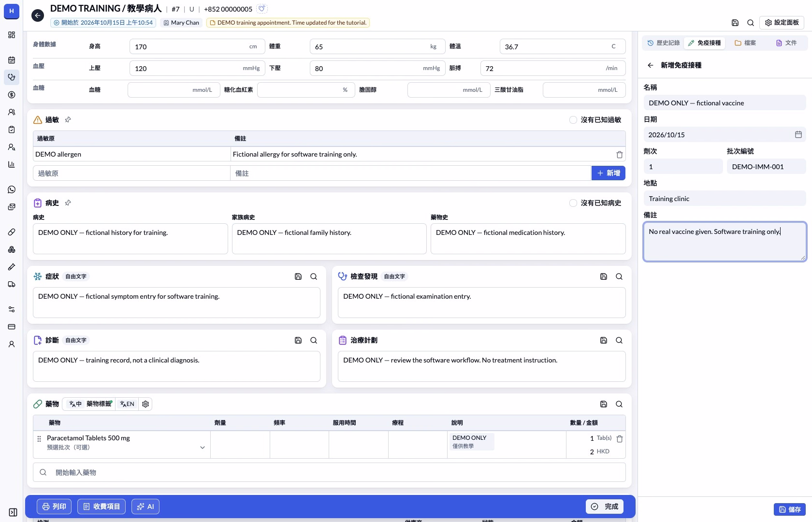Viewport: 812px width, 522px height.
Task: Click the AI assistant button
Action: (145, 507)
